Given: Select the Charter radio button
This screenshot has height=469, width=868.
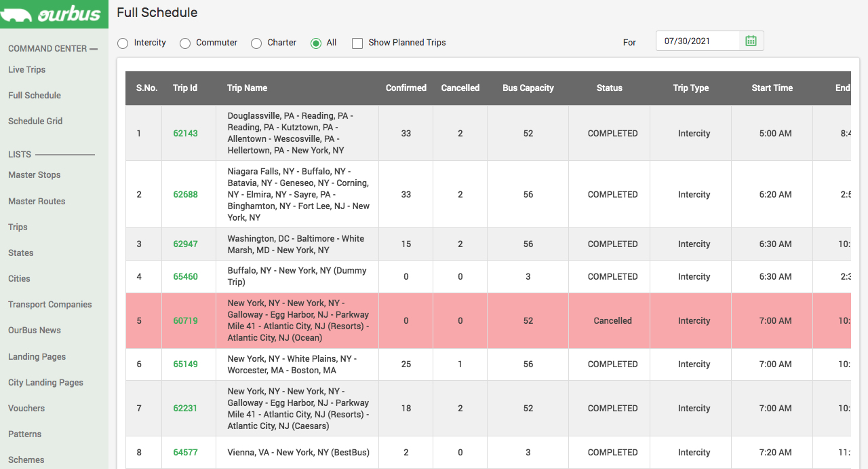Looking at the screenshot, I should pos(256,43).
